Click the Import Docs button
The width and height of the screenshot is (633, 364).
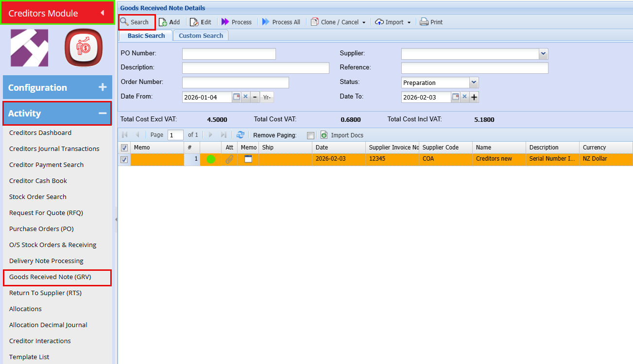point(342,135)
